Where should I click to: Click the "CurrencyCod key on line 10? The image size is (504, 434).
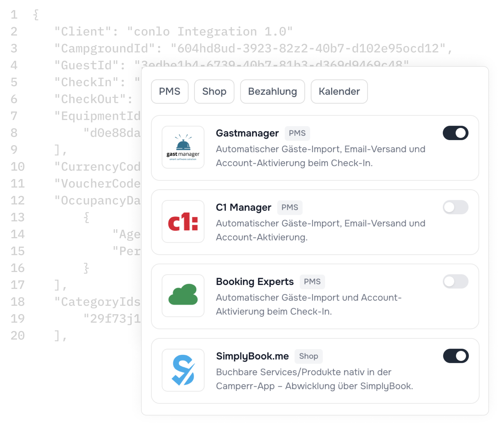pyautogui.click(x=98, y=167)
